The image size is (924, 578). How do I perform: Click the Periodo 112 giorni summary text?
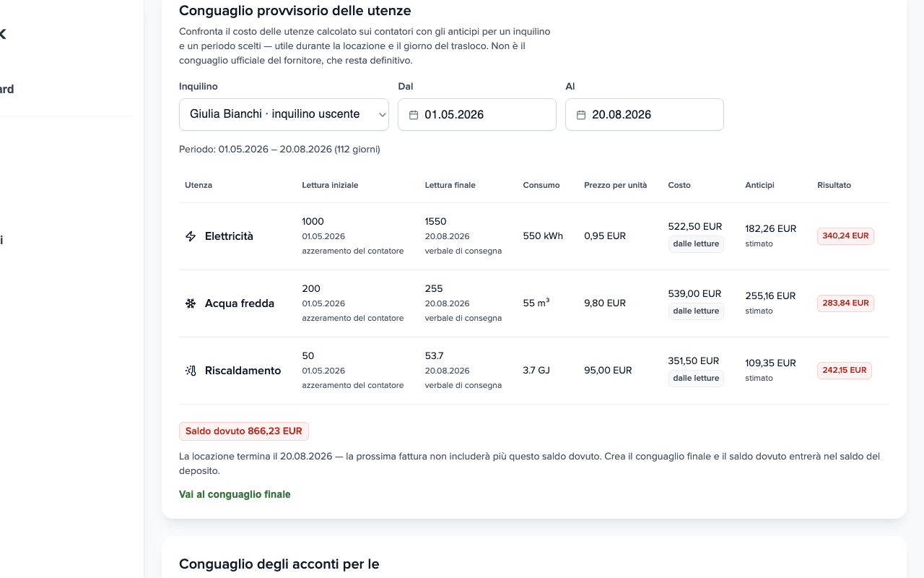pyautogui.click(x=279, y=150)
